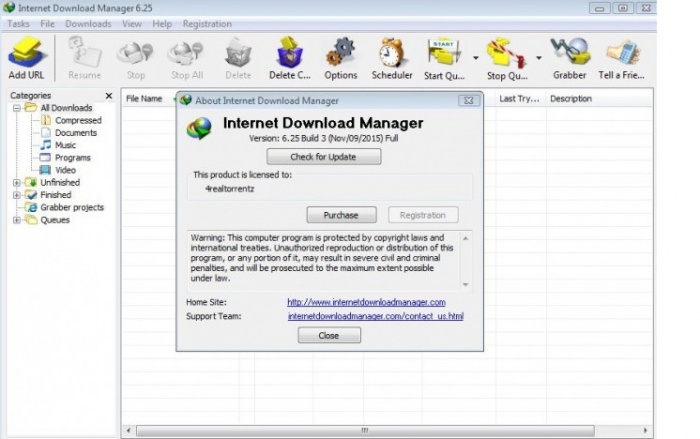Open the Registration menu

(207, 24)
